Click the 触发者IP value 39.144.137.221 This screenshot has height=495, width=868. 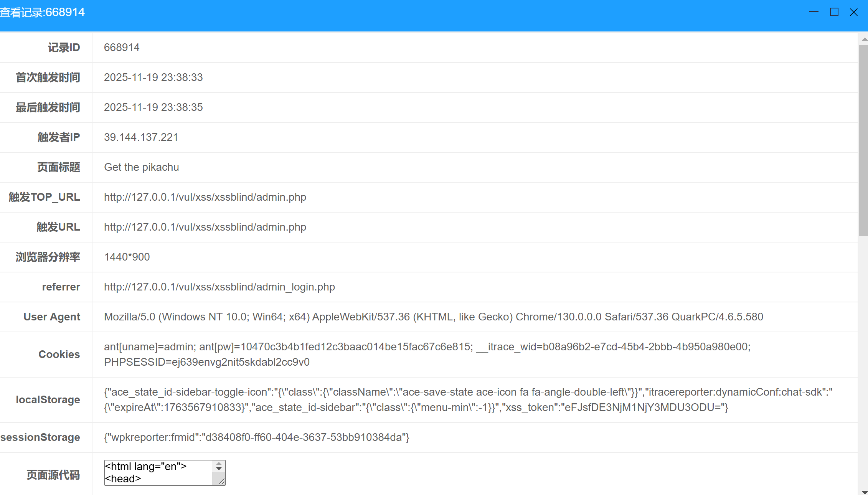[141, 137]
